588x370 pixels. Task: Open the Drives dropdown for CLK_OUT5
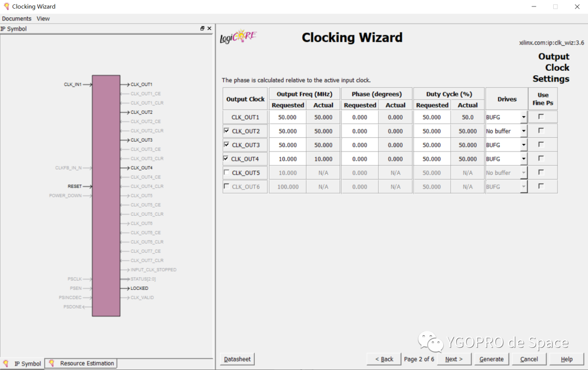tap(524, 173)
